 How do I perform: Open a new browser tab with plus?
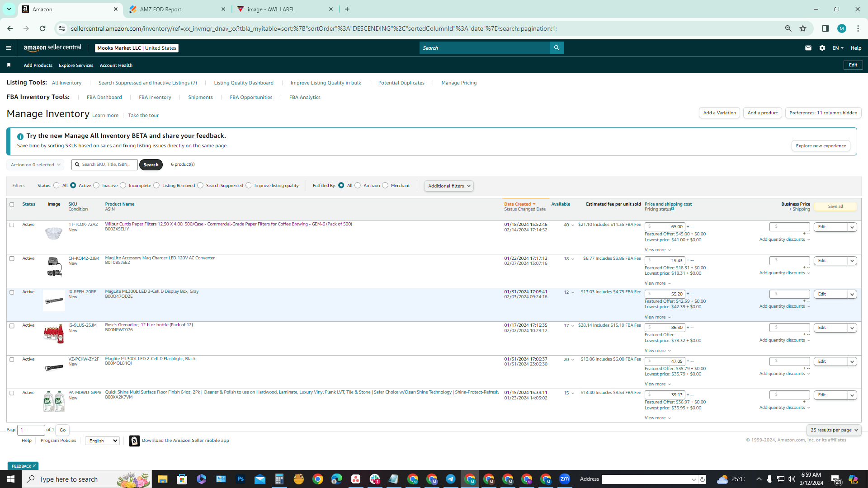tap(347, 9)
